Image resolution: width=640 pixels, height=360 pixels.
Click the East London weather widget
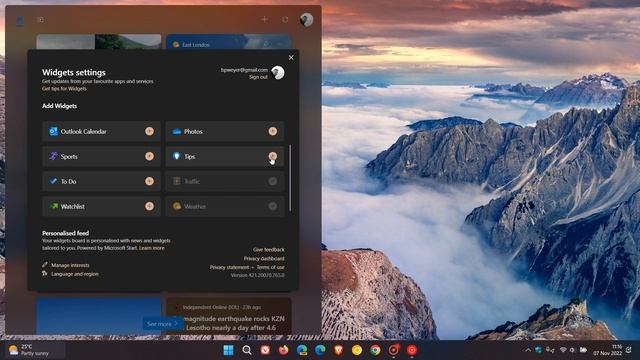[229, 42]
